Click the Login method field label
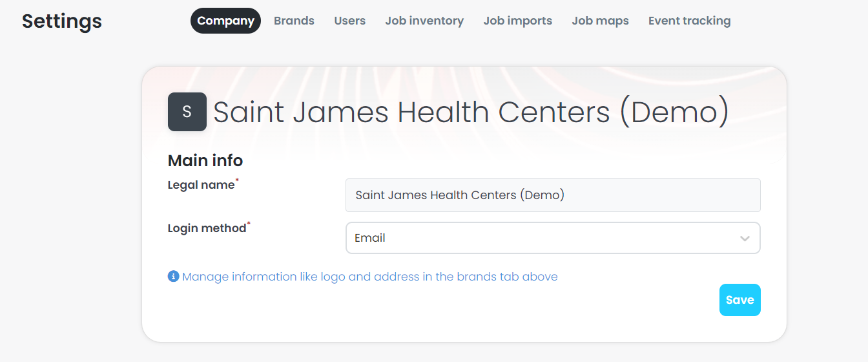Image resolution: width=868 pixels, height=362 pixels. click(x=207, y=228)
